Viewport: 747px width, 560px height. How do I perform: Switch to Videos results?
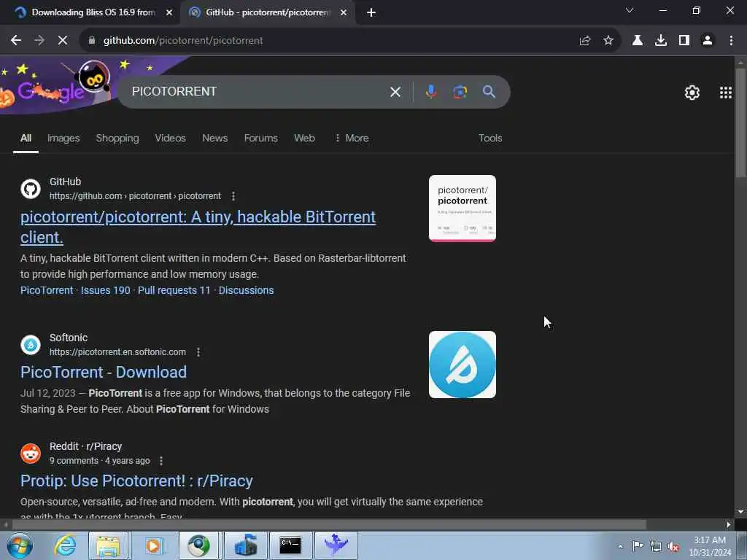[x=170, y=138]
